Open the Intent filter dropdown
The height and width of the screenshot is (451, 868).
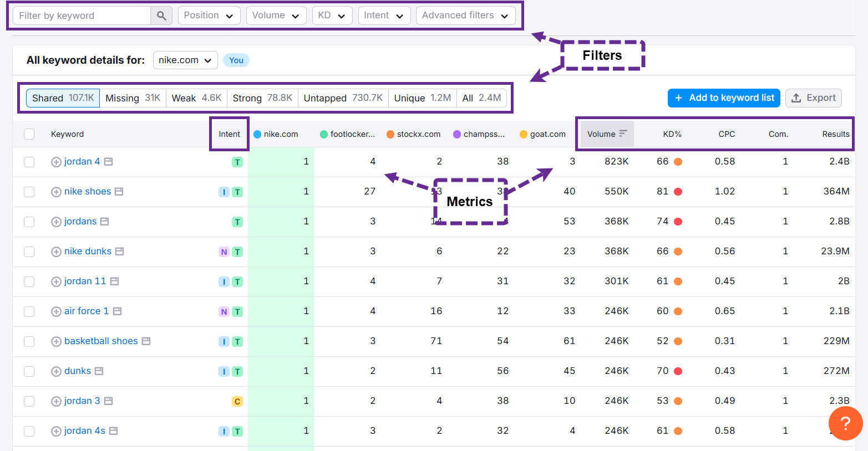(x=384, y=16)
